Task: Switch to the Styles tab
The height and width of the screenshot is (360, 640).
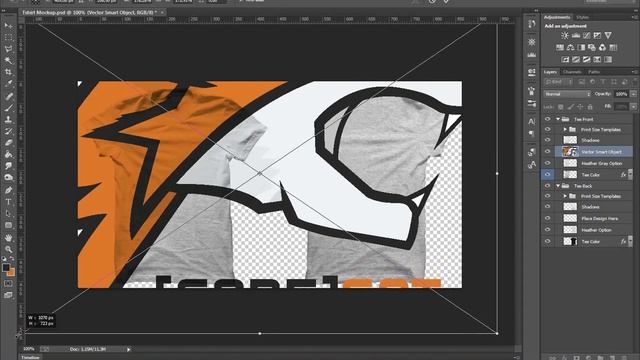Action: coord(582,17)
